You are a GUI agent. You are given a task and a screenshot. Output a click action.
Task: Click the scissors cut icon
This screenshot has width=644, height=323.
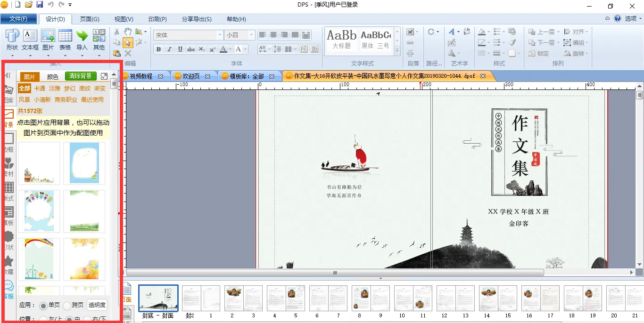116,32
